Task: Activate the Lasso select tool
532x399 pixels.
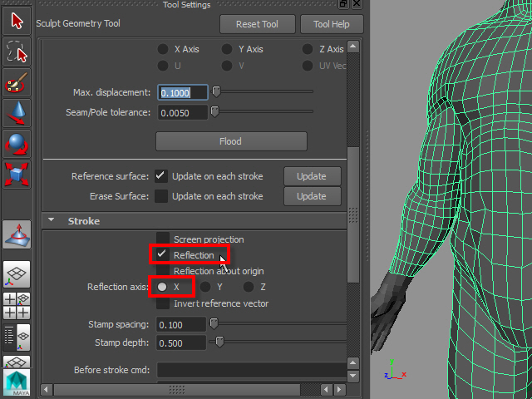Action: click(x=17, y=52)
